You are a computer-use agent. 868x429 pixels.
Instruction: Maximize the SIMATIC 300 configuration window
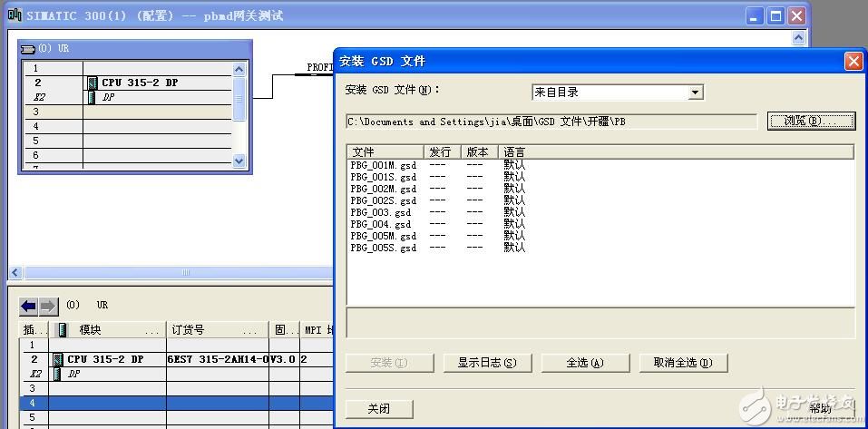776,15
